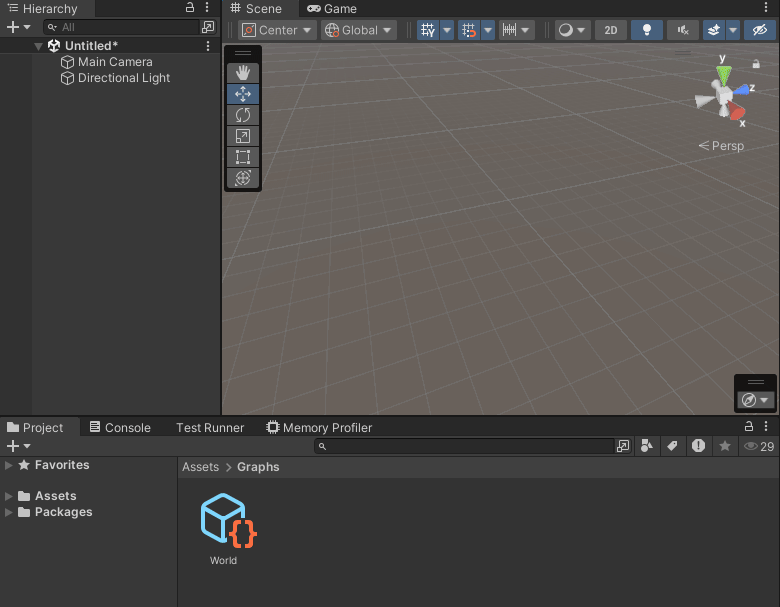
Task: Click the Assets breadcrumb link
Action: tap(200, 467)
